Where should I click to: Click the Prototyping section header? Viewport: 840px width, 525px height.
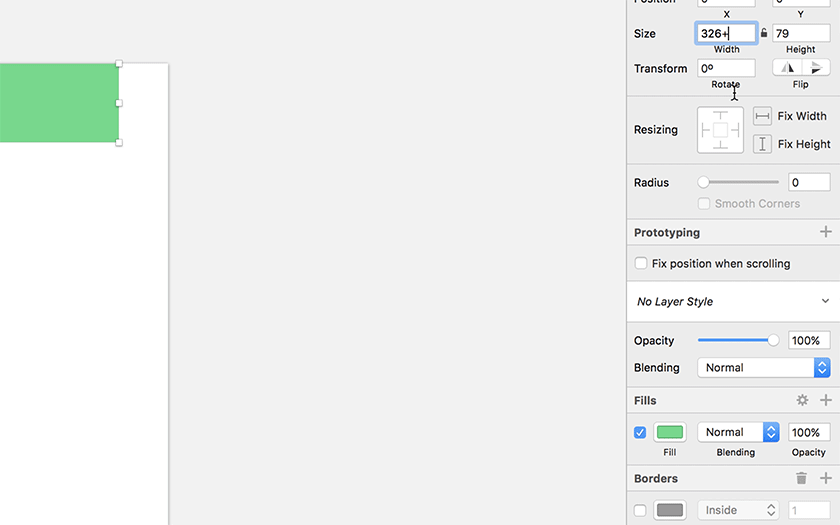click(x=666, y=232)
